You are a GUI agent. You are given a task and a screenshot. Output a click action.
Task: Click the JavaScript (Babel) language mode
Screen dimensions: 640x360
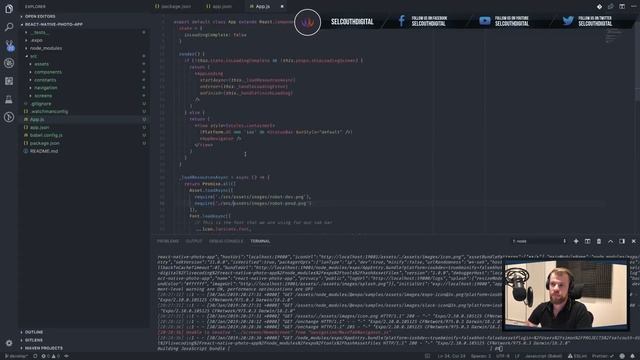tap(543, 356)
